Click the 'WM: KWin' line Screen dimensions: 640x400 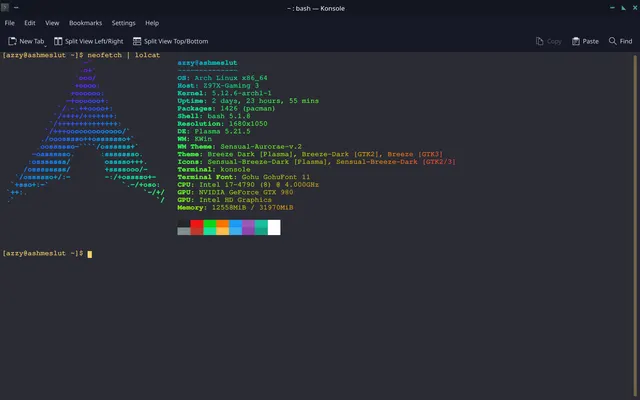195,139
